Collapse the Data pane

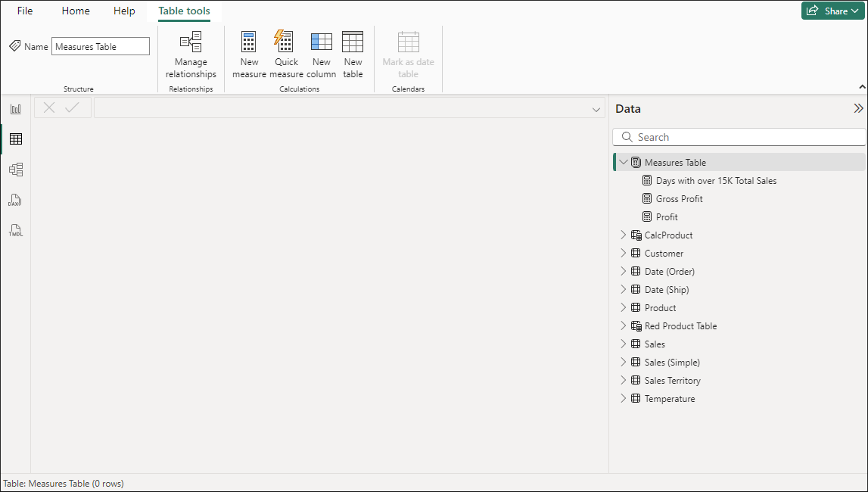(858, 108)
